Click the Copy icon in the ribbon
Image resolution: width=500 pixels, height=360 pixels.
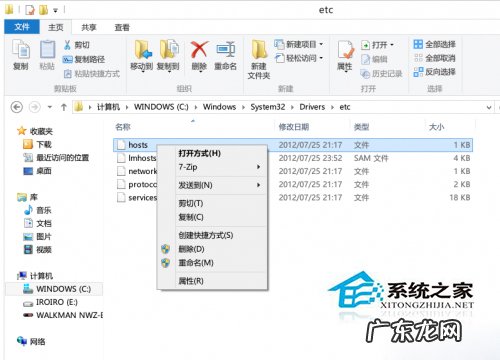21,50
